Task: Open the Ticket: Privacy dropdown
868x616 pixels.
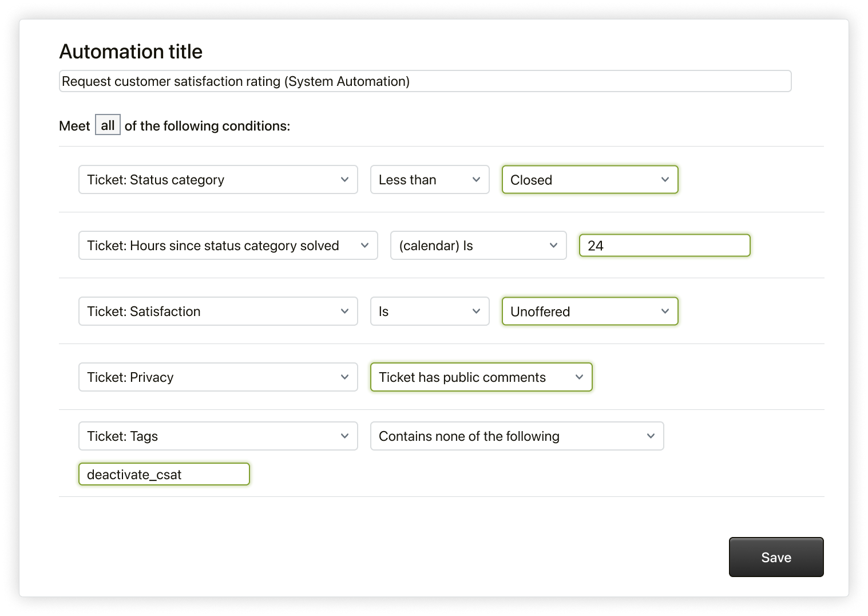Action: (217, 377)
